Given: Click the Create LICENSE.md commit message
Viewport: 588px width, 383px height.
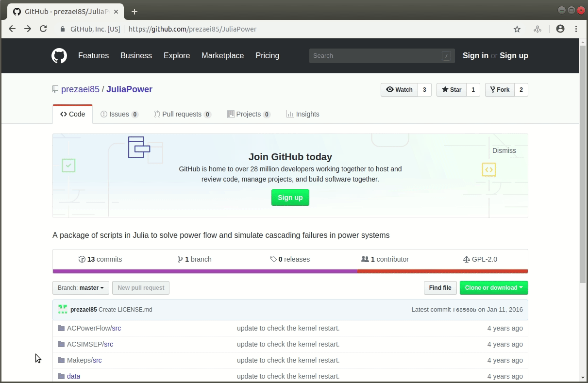Looking at the screenshot, I should click(x=125, y=310).
